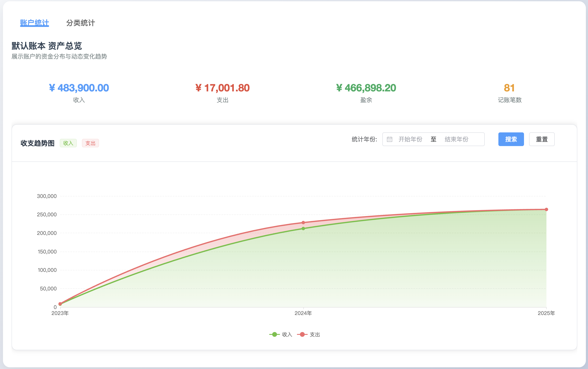
Task: Click the calendar icon in year range
Action: click(x=389, y=139)
